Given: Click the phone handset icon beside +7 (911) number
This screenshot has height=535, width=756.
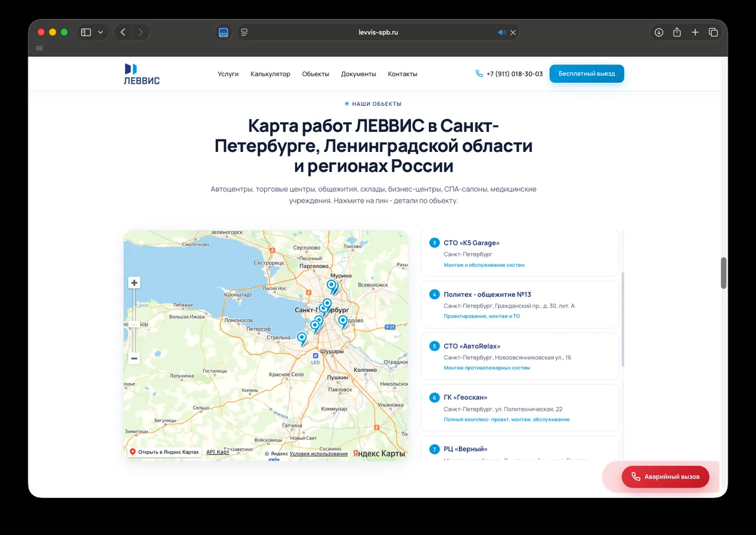Looking at the screenshot, I should click(x=479, y=74).
